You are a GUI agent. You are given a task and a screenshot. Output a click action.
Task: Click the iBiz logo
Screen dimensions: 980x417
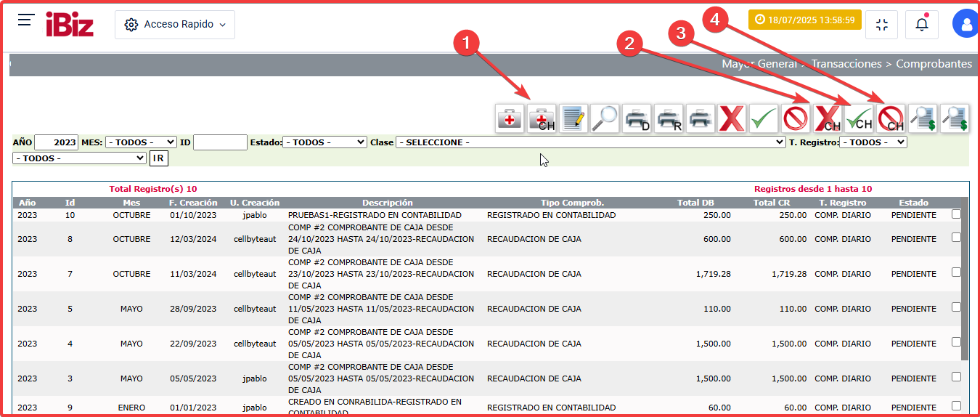70,24
